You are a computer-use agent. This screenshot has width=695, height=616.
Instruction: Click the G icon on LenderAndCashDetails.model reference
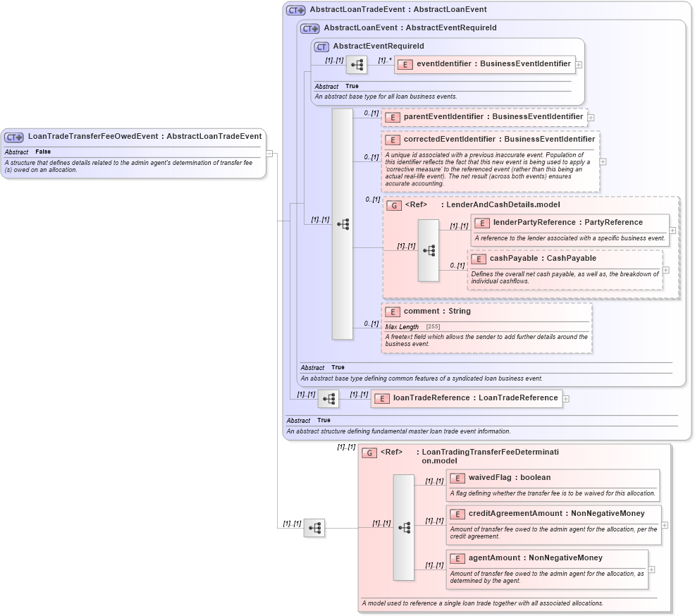point(393,204)
